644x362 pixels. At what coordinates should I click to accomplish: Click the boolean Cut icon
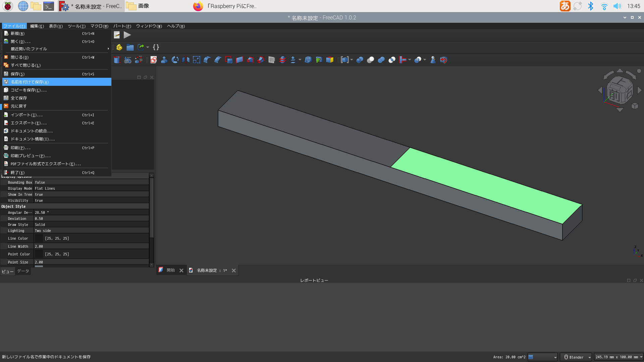[x=370, y=60]
